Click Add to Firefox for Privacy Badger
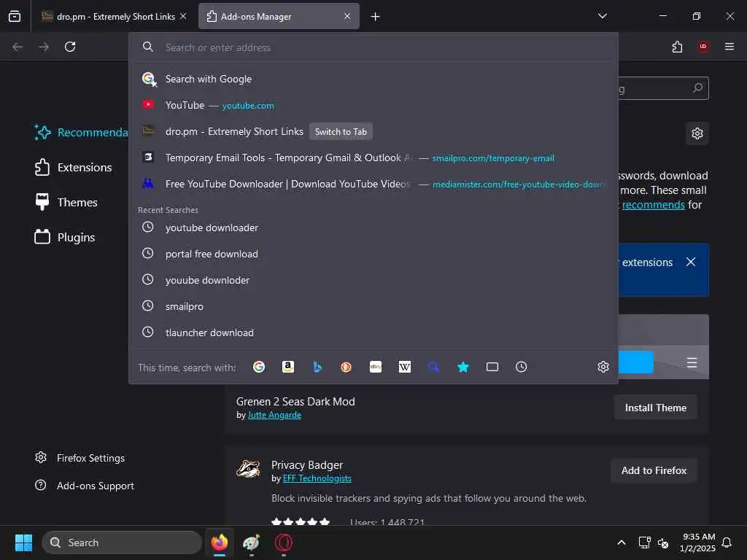This screenshot has height=560, width=747. pyautogui.click(x=654, y=470)
